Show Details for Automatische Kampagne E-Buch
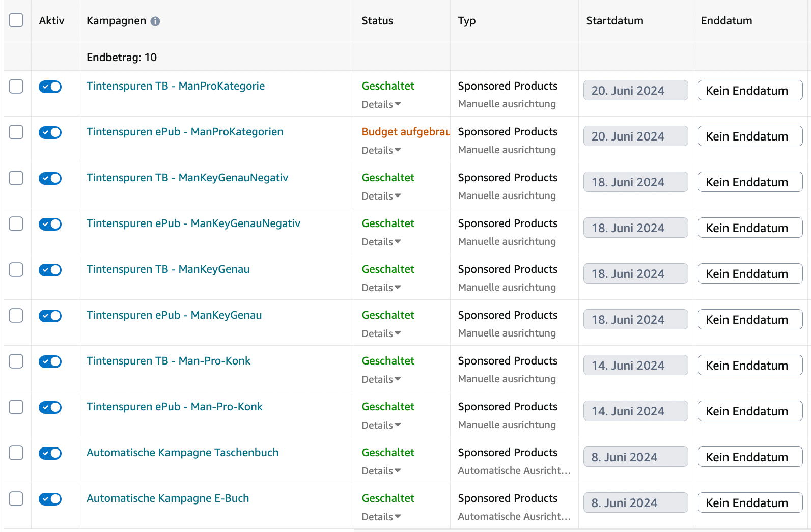811x532 pixels. pyautogui.click(x=381, y=517)
